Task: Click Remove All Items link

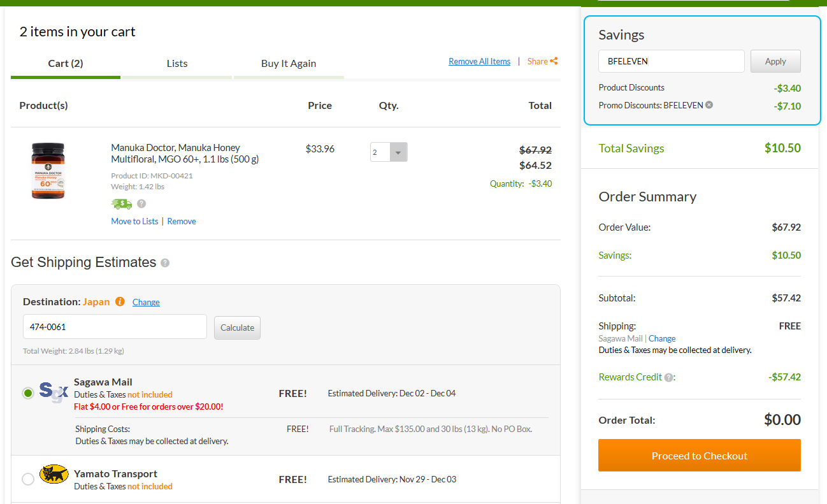Action: (479, 61)
